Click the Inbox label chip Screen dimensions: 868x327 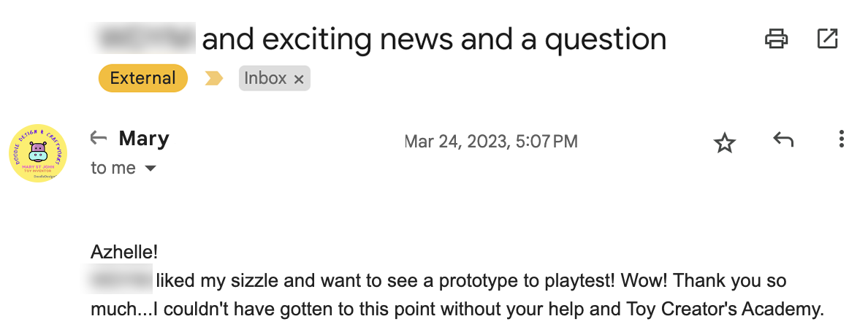(x=264, y=78)
